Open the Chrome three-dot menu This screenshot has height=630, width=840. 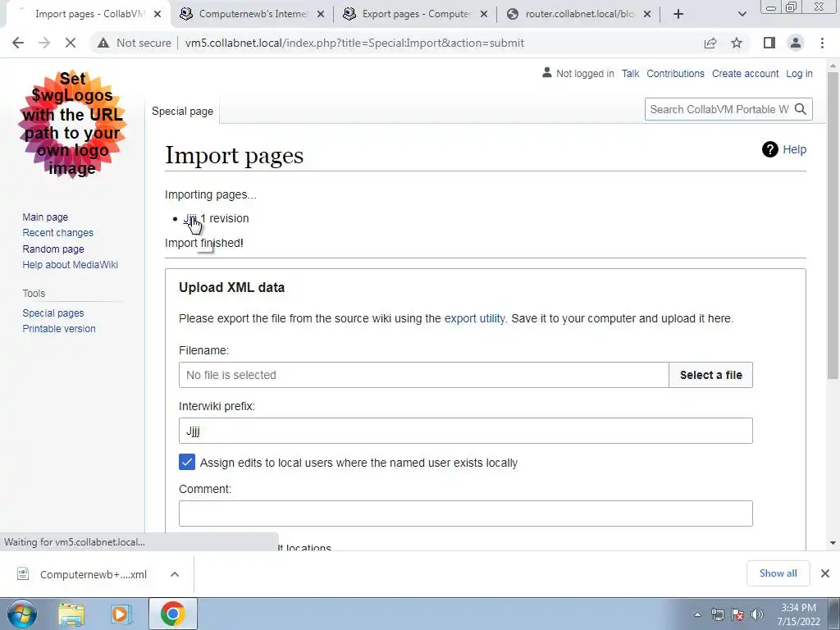pyautogui.click(x=822, y=43)
